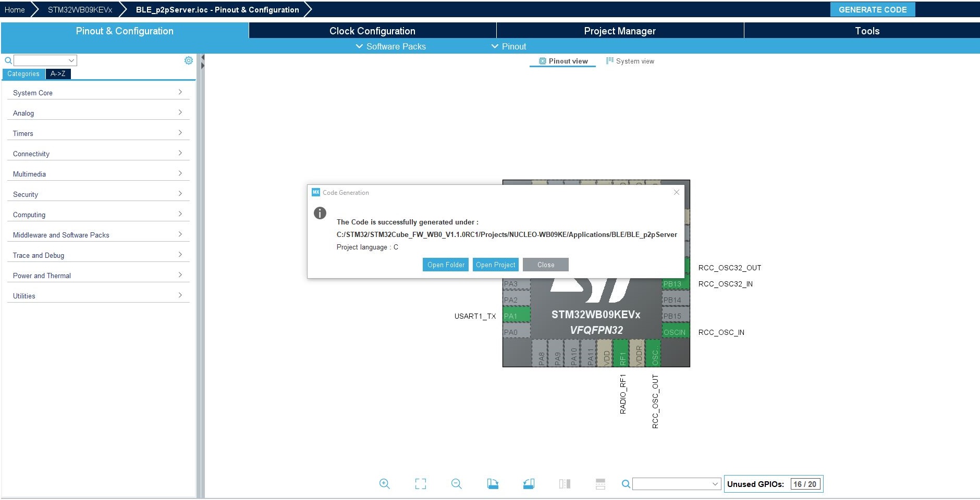Click the PB15 pin on the chip
This screenshot has height=500, width=980.
tap(676, 316)
